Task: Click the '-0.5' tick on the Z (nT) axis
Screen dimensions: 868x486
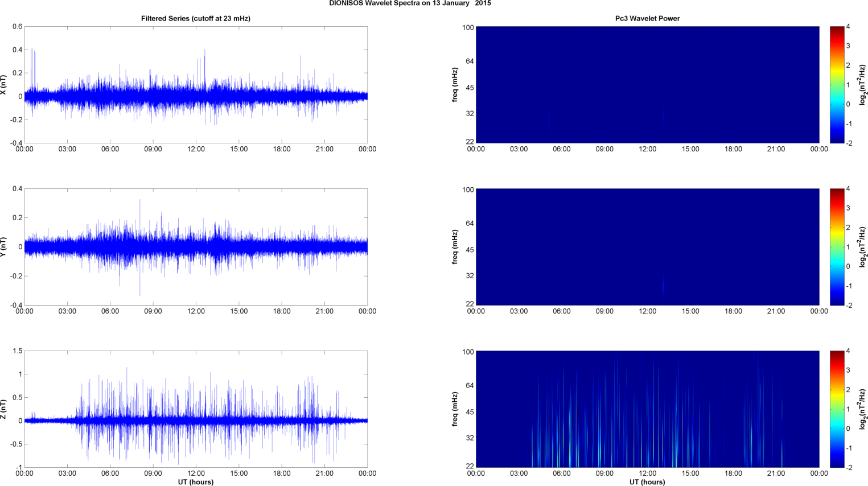Action: tap(15, 444)
